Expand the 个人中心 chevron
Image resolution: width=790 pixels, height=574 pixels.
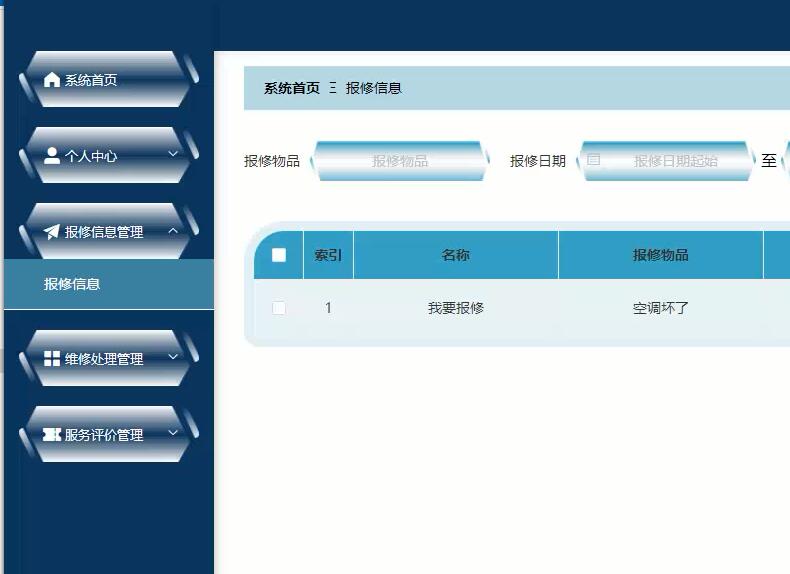(x=173, y=154)
